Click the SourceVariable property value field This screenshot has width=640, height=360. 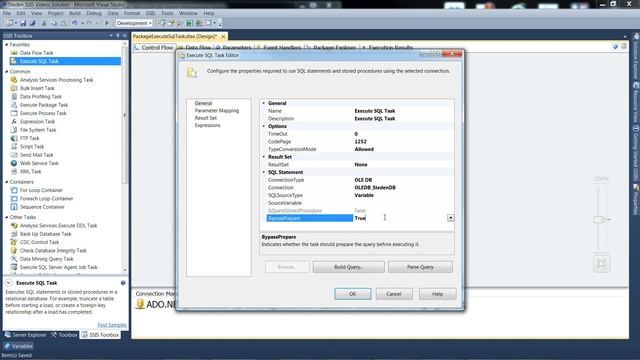403,203
